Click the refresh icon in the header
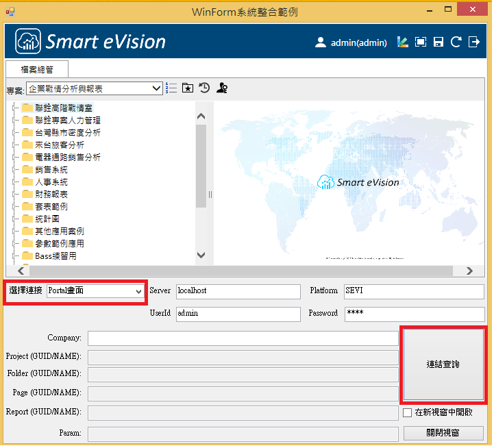Viewport: 494px width, 448px height. pos(457,42)
